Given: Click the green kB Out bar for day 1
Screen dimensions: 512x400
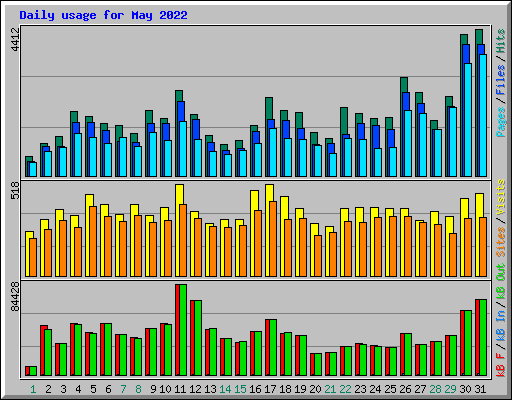Looking at the screenshot, I should [x=33, y=371].
